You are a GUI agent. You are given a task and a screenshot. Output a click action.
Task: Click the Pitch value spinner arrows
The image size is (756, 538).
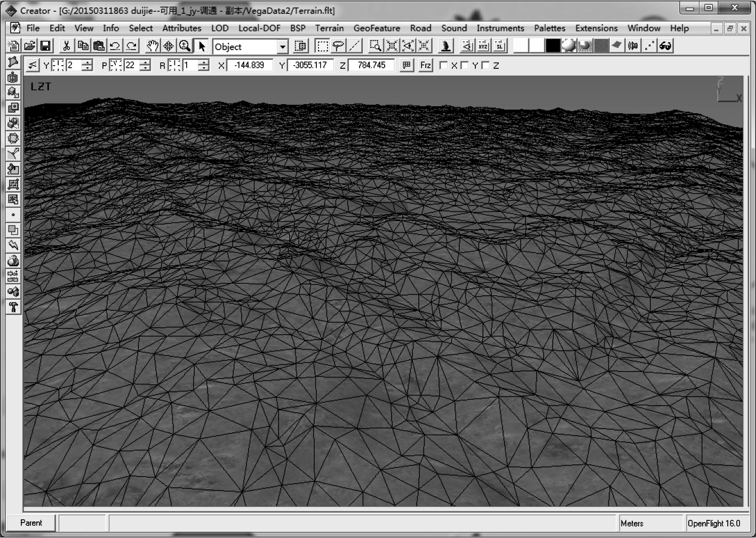(145, 66)
